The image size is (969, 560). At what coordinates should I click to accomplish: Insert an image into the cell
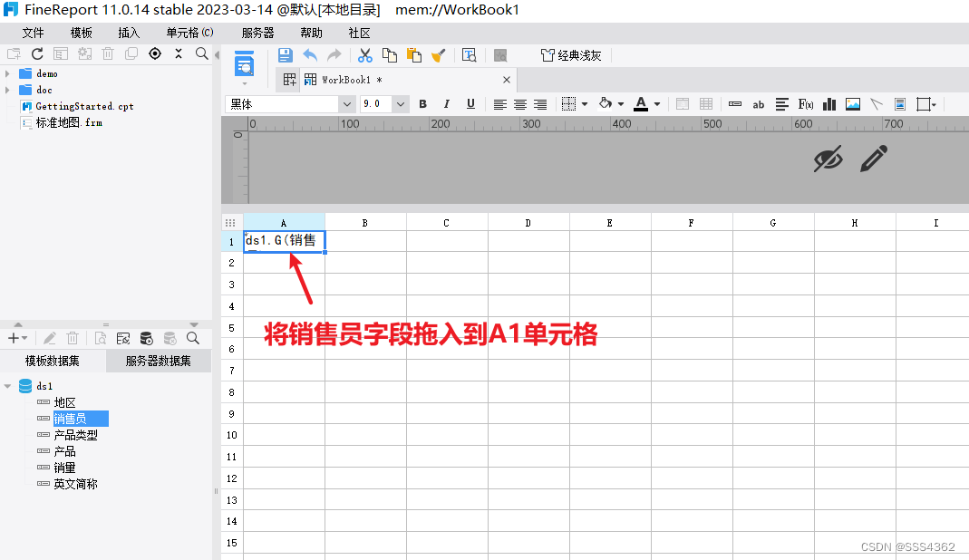(x=853, y=104)
